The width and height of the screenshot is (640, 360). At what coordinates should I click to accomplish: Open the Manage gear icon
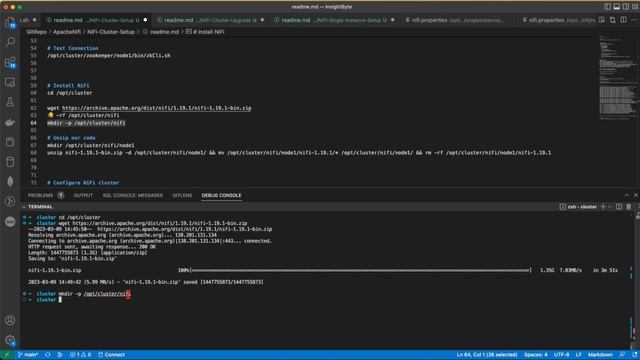coord(10,340)
